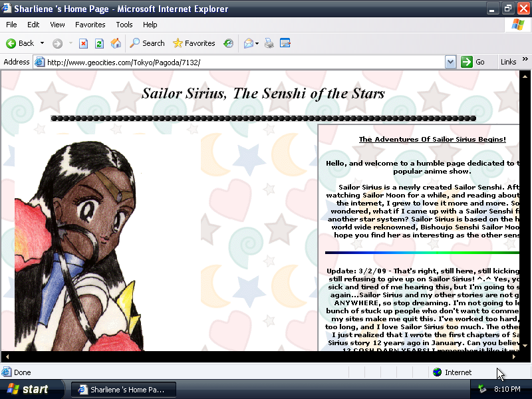532x399 pixels.
Task: Click the "popular anime show." text
Action: 432,172
